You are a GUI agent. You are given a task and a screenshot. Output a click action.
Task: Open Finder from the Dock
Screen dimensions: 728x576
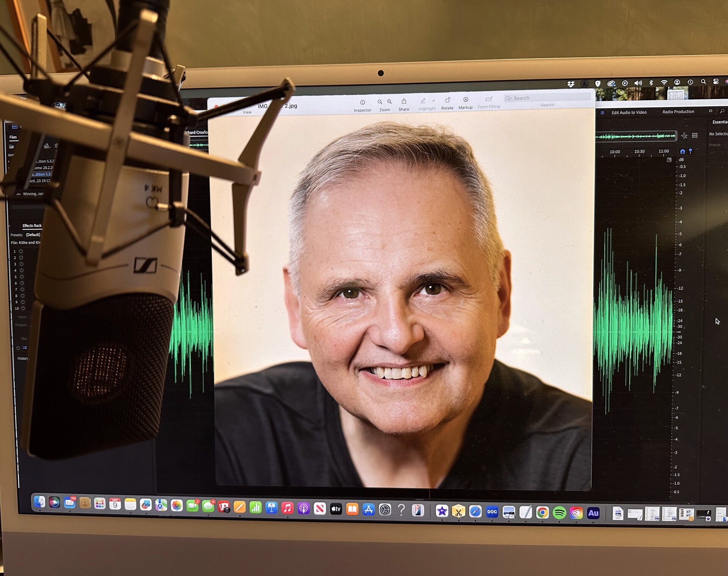[x=39, y=502]
